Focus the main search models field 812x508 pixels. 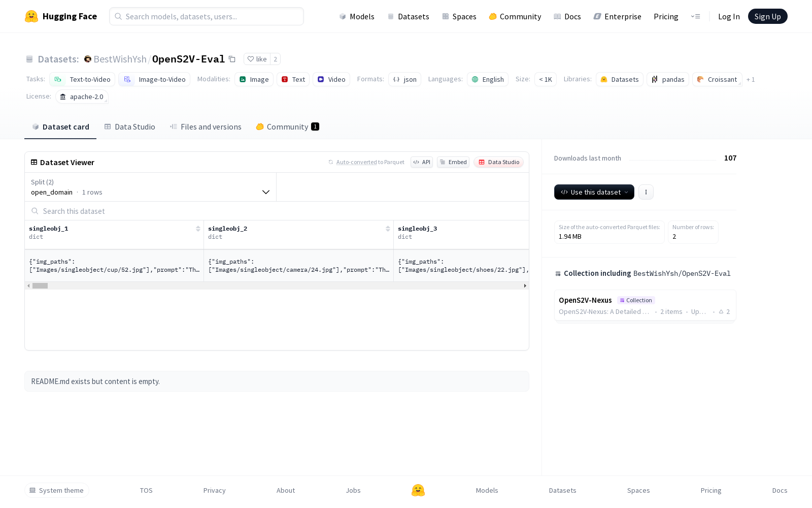point(207,16)
